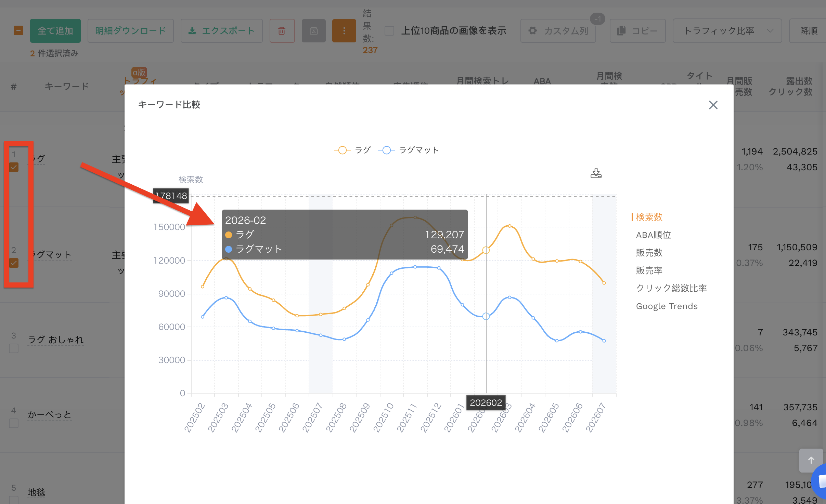This screenshot has height=504, width=826.
Task: Open カスタム列 settings
Action: (x=558, y=31)
